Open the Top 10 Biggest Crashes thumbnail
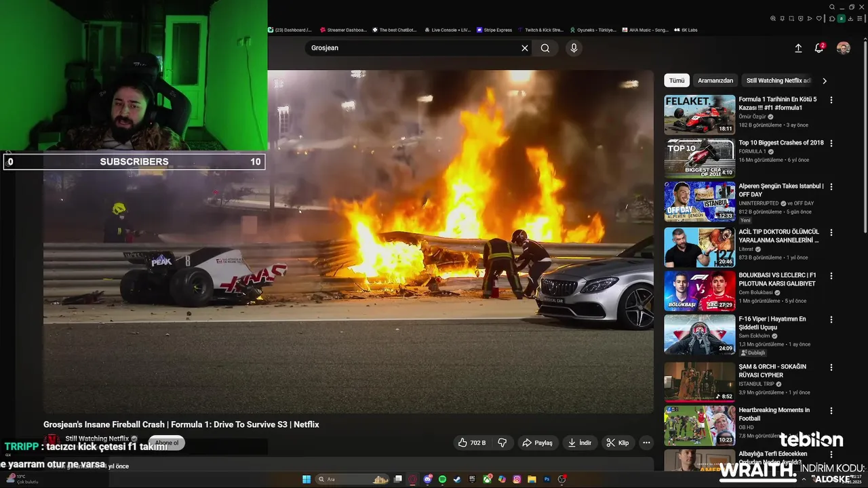The height and width of the screenshot is (488, 868). pos(699,158)
